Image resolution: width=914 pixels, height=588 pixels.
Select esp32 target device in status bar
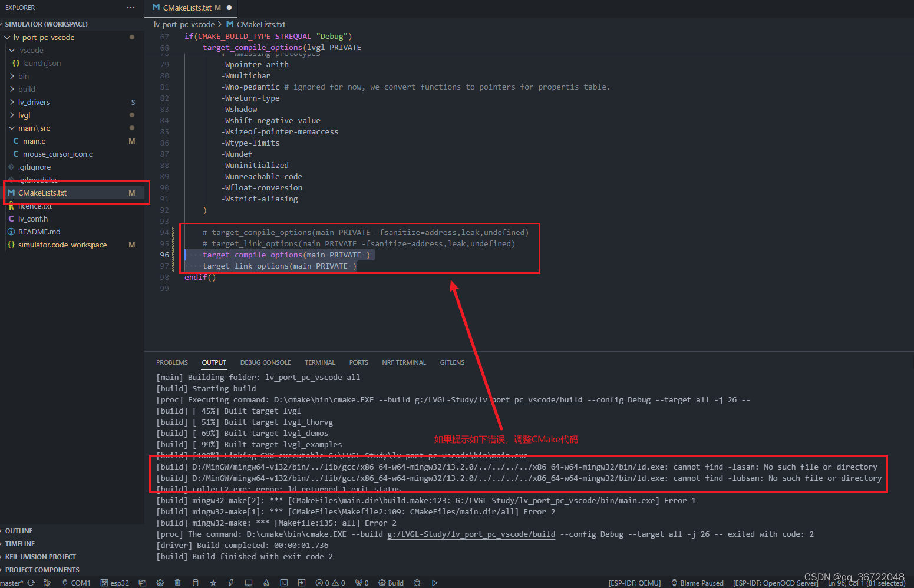click(x=114, y=583)
